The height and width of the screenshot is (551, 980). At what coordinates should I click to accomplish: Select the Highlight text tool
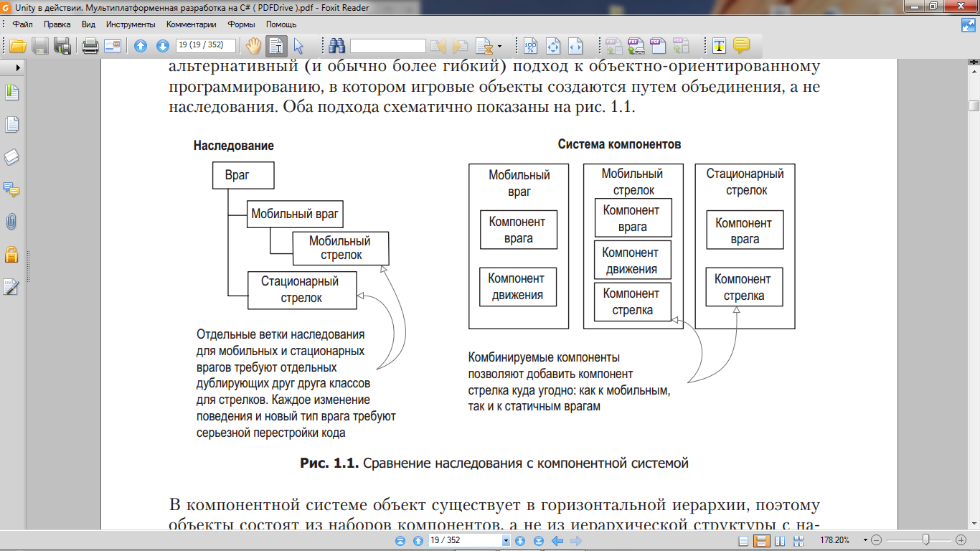click(719, 46)
